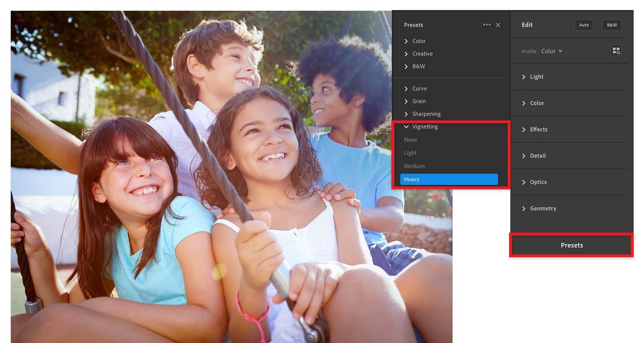The width and height of the screenshot is (644, 343).
Task: Select the None vignetting preset
Action: [410, 139]
